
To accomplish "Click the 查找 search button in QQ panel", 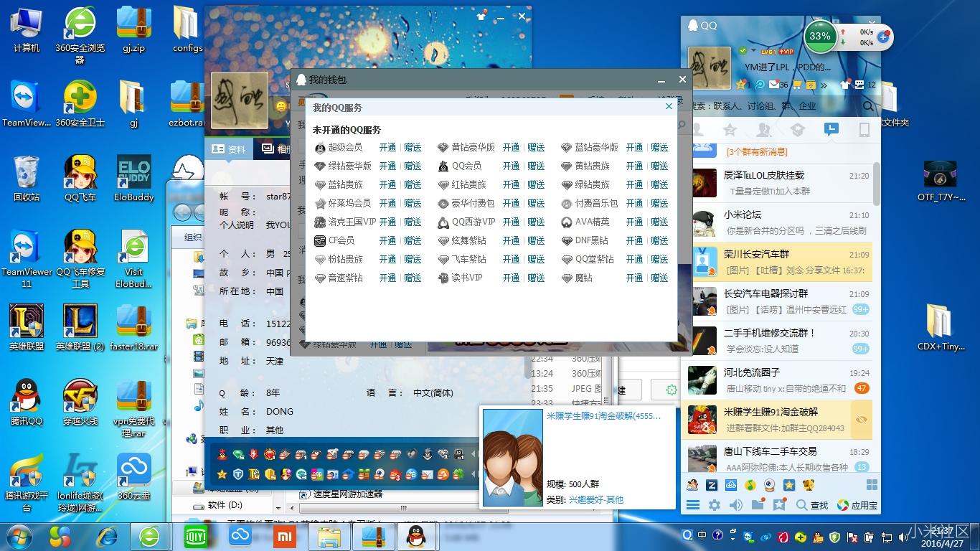I will pos(811,505).
